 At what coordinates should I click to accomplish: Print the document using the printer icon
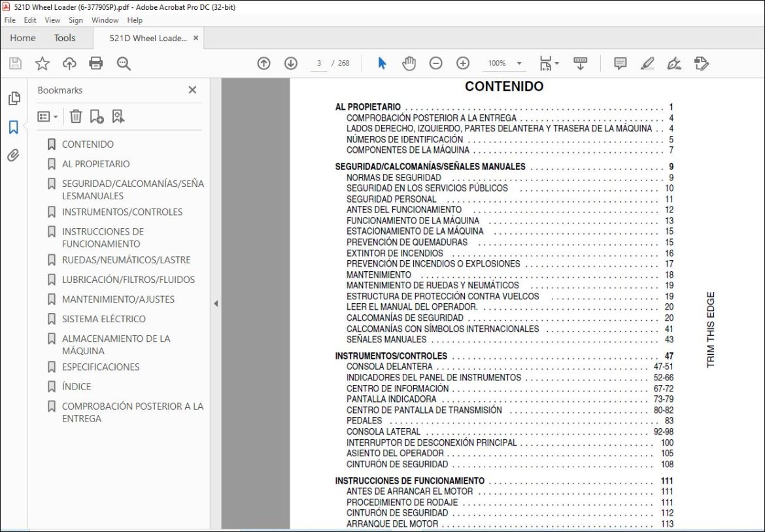click(96, 63)
